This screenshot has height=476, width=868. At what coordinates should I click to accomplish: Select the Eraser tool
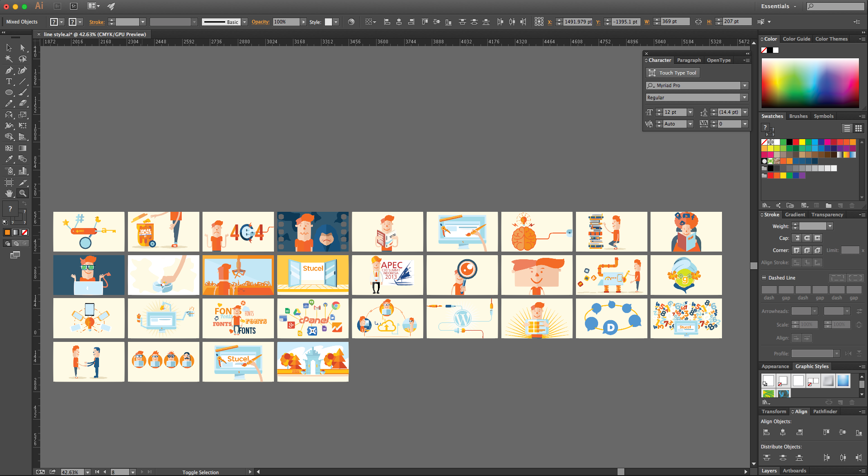23,103
